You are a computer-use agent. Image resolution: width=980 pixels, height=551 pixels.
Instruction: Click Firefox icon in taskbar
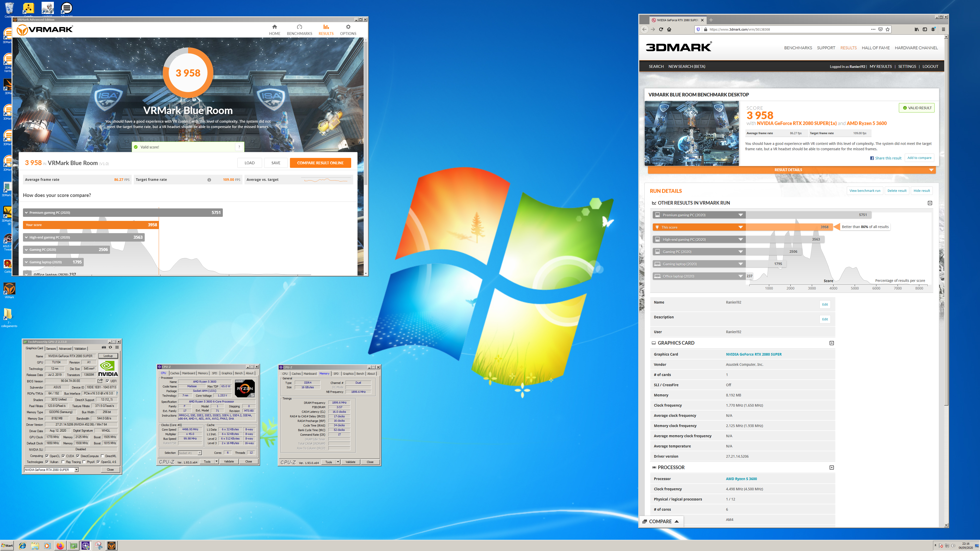coord(60,546)
